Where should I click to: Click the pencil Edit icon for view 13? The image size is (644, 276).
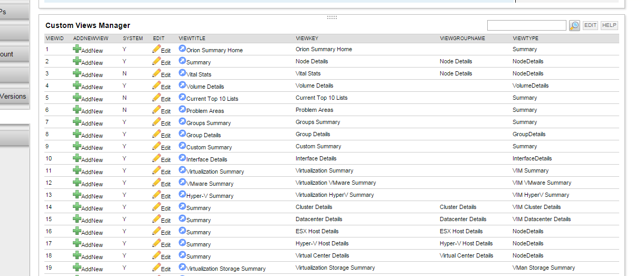157,195
